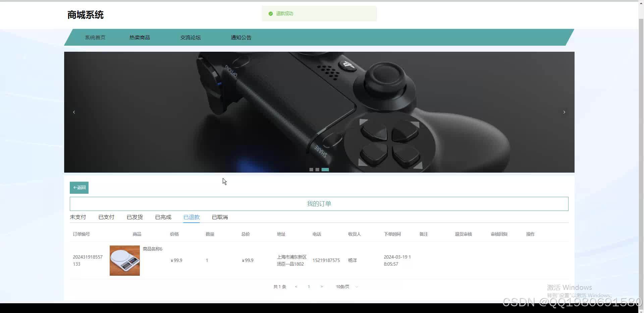Click the 审核回复 column header

click(x=499, y=234)
